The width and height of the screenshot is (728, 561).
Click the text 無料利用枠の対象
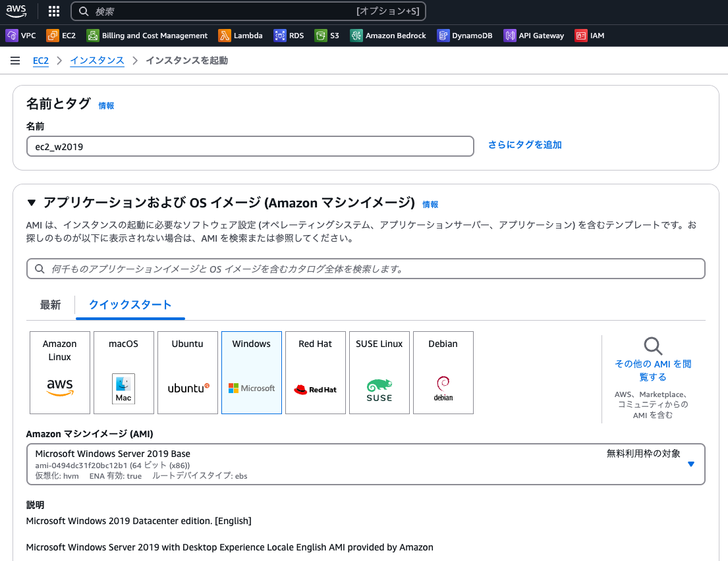click(x=644, y=454)
